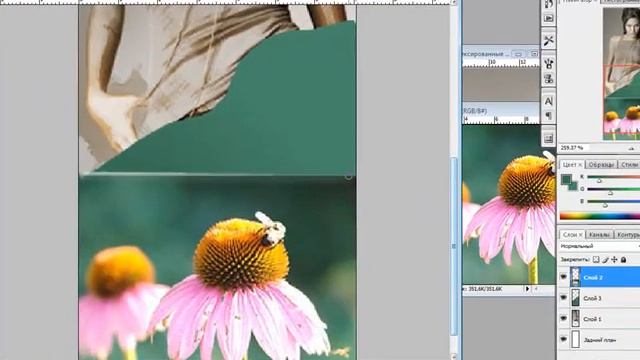Open the History panel icon at the dock top
Screen dimensions: 640x360
(549, 4)
